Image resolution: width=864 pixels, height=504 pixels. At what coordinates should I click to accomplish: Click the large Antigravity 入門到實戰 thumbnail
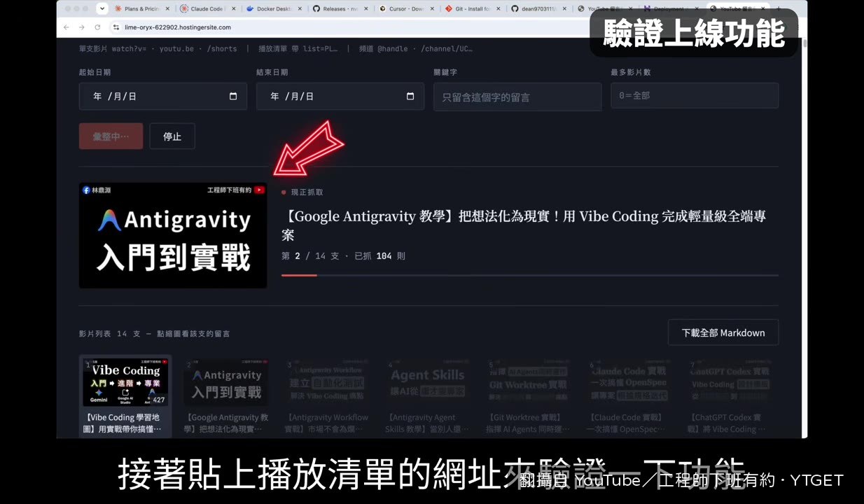click(173, 235)
